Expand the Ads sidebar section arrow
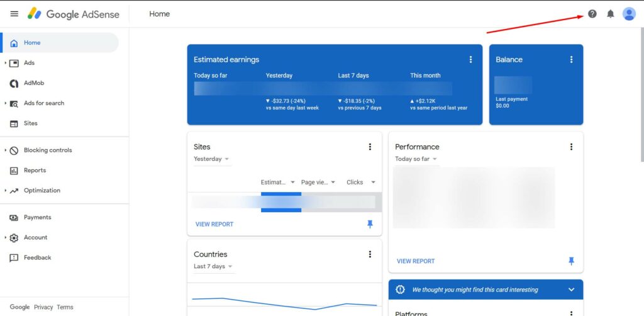644x316 pixels. pyautogui.click(x=5, y=63)
